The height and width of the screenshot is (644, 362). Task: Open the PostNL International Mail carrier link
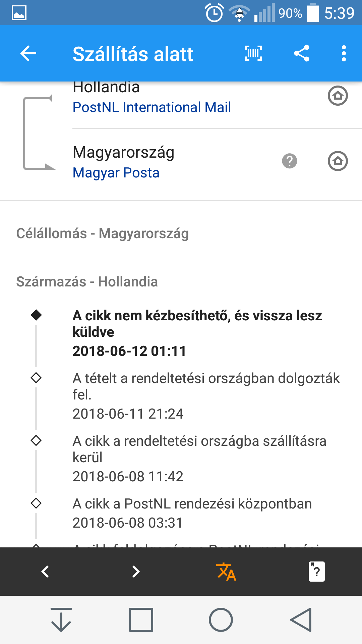pos(152,107)
